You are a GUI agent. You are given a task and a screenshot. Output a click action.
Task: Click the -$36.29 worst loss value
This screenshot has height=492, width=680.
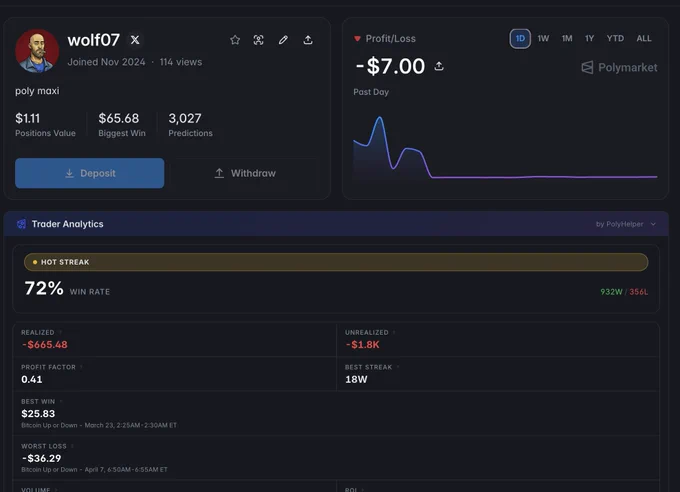coord(42,459)
